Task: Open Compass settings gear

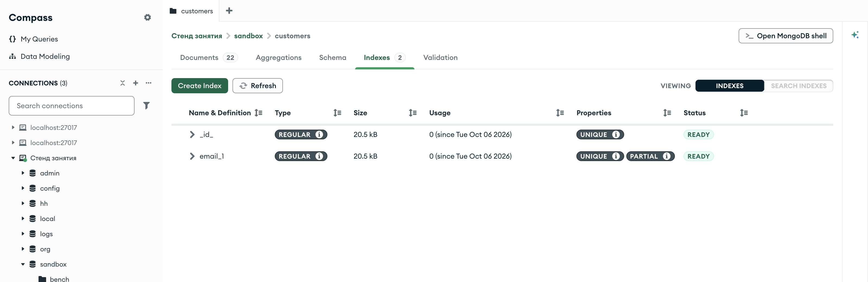Action: click(147, 18)
